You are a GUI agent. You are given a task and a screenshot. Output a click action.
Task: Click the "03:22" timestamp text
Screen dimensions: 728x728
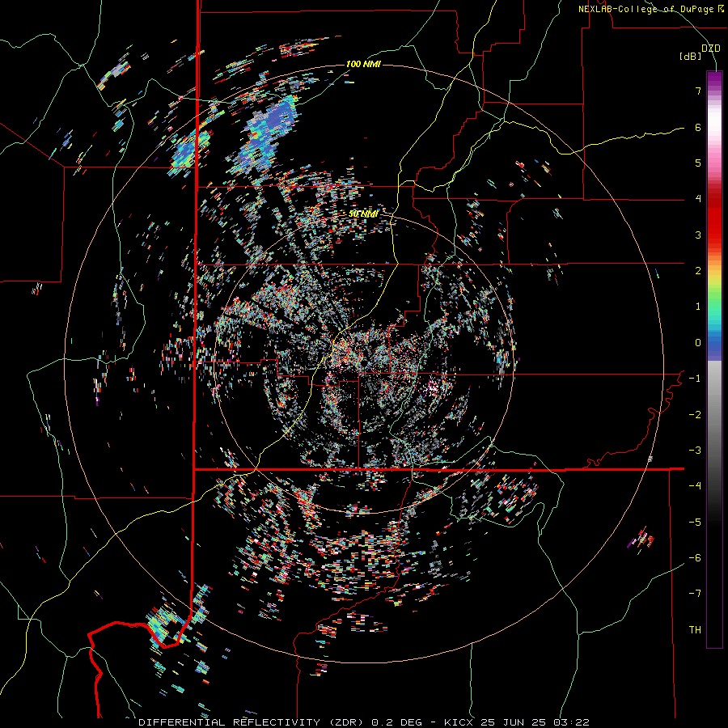click(571, 722)
